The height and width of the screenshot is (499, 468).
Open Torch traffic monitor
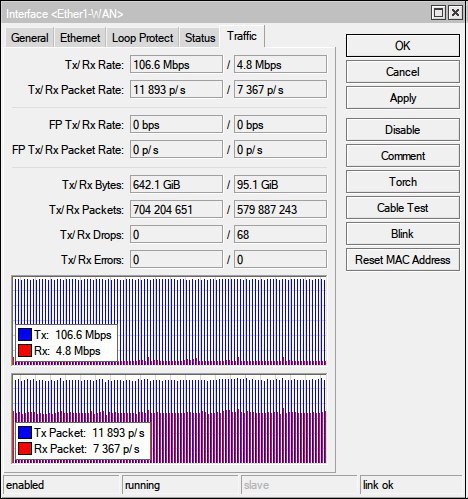click(403, 182)
